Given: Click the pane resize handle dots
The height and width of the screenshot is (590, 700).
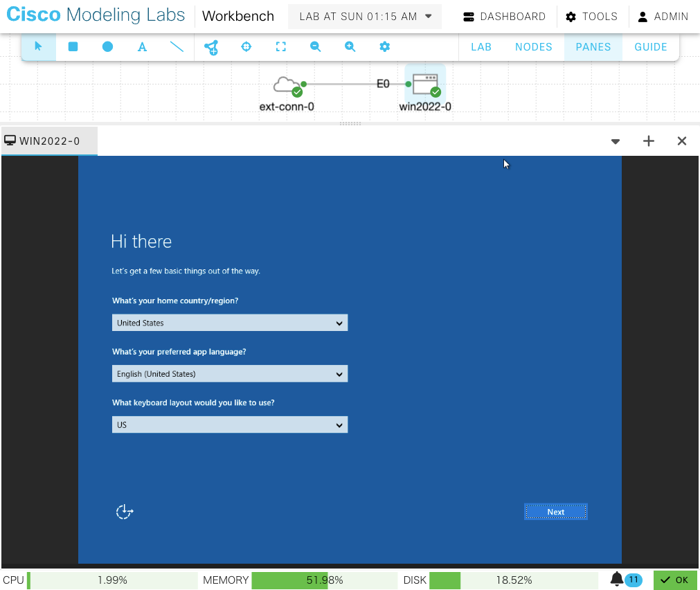Looking at the screenshot, I should pyautogui.click(x=350, y=124).
